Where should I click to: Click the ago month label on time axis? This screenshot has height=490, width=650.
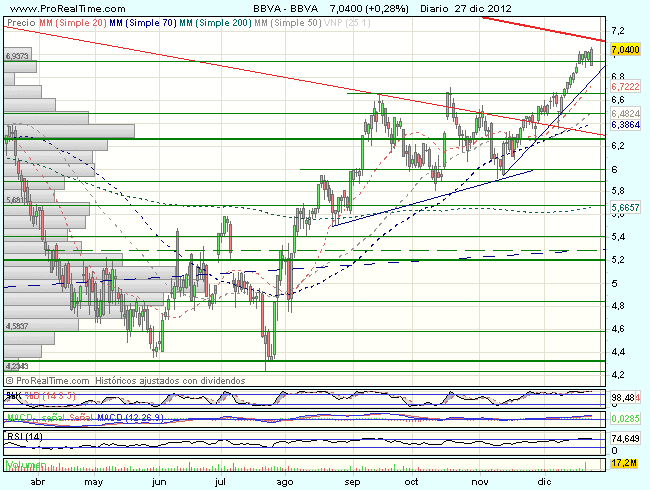tap(285, 482)
